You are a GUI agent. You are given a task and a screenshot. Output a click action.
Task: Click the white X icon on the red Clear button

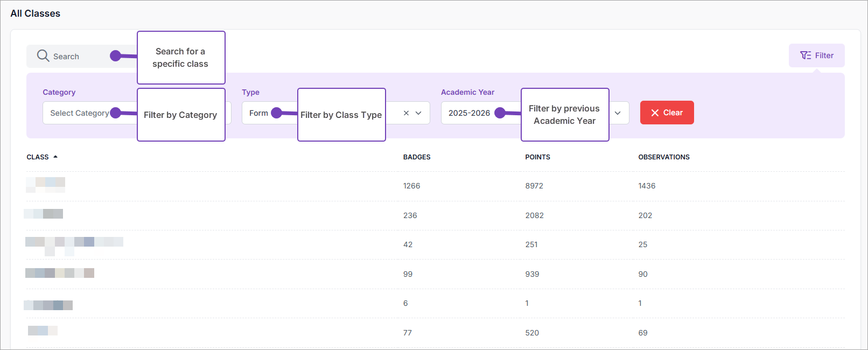click(x=655, y=113)
